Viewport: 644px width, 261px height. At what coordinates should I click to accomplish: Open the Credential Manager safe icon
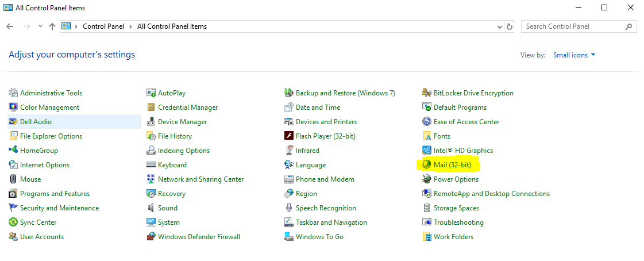(x=151, y=108)
